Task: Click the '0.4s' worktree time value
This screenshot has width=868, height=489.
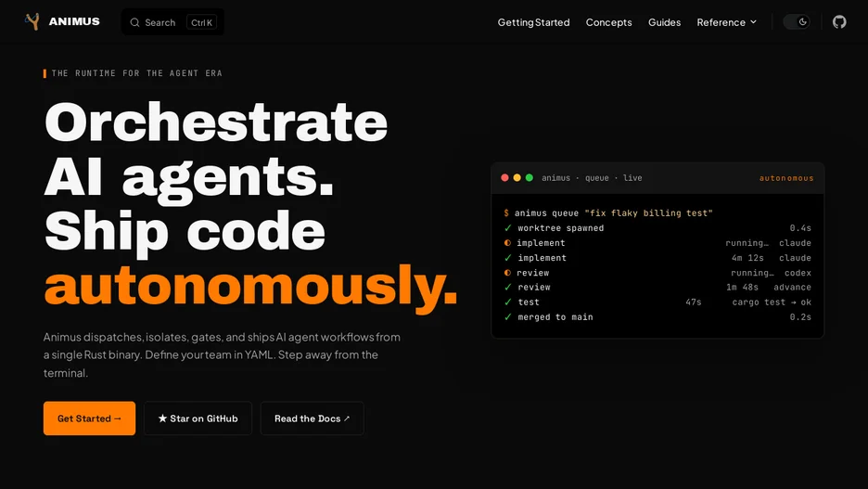Action: coord(800,228)
